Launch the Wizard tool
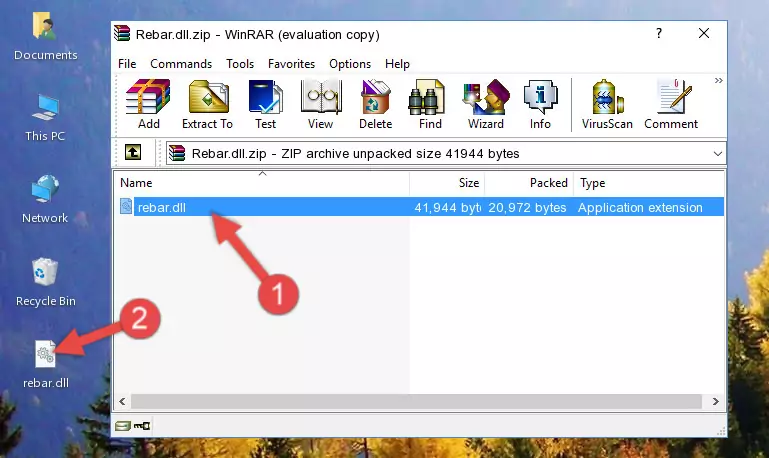The width and height of the screenshot is (769, 458). coord(486,104)
